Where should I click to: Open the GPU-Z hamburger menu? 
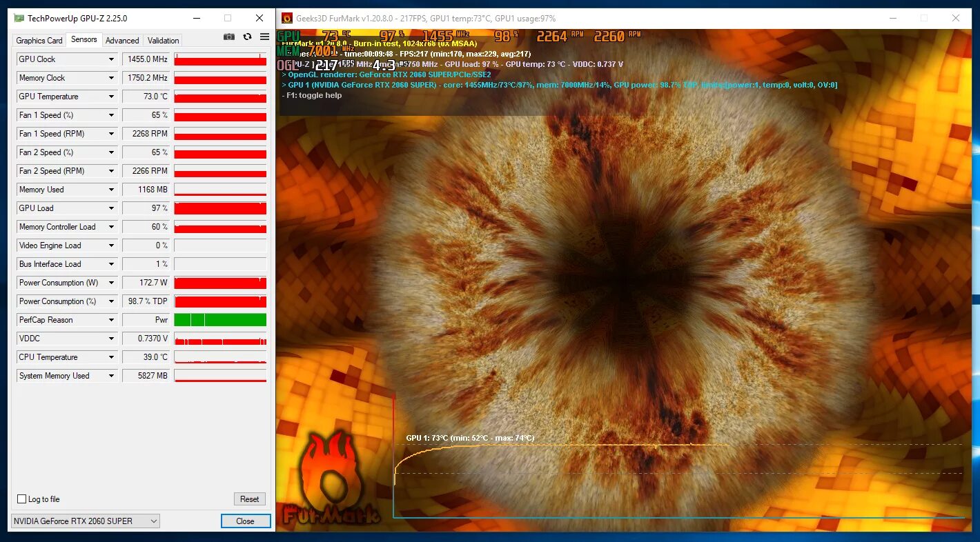click(x=264, y=37)
